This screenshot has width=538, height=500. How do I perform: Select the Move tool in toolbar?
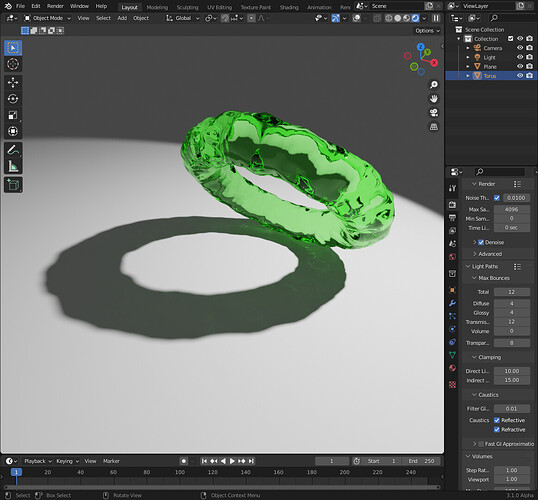pos(13,82)
